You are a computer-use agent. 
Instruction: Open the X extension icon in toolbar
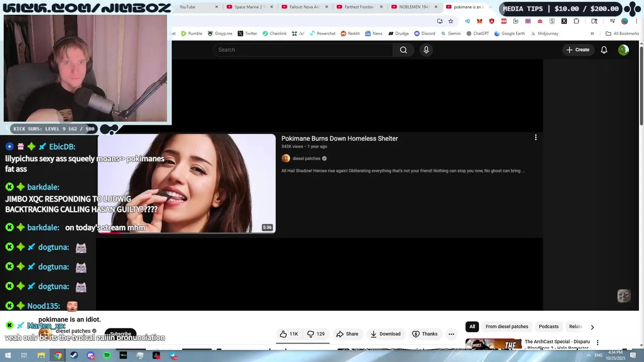(564, 21)
